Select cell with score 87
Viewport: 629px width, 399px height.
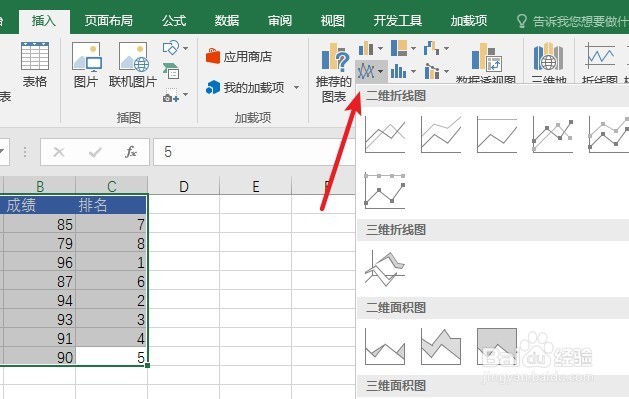[39, 281]
